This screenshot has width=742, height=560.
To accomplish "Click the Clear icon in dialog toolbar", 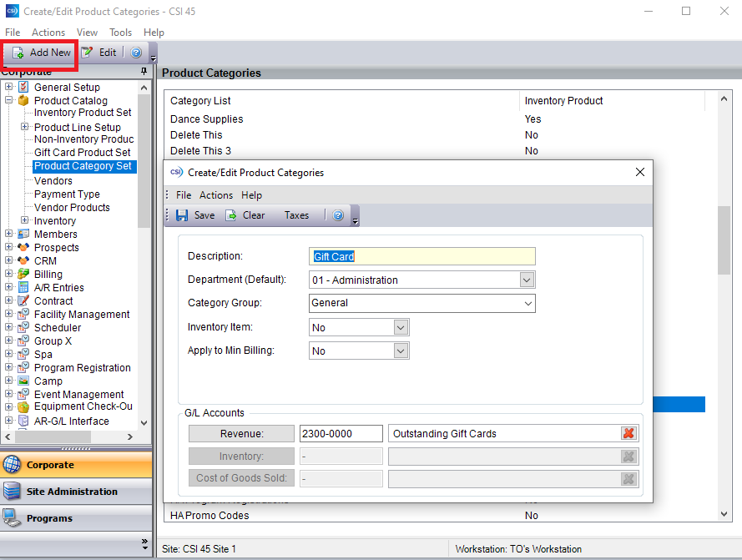I will pyautogui.click(x=231, y=215).
